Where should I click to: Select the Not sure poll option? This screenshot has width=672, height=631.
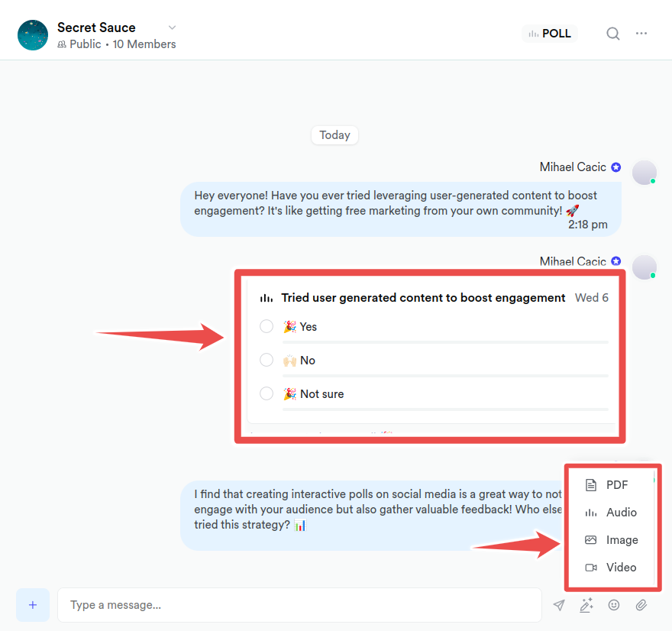pyautogui.click(x=267, y=393)
